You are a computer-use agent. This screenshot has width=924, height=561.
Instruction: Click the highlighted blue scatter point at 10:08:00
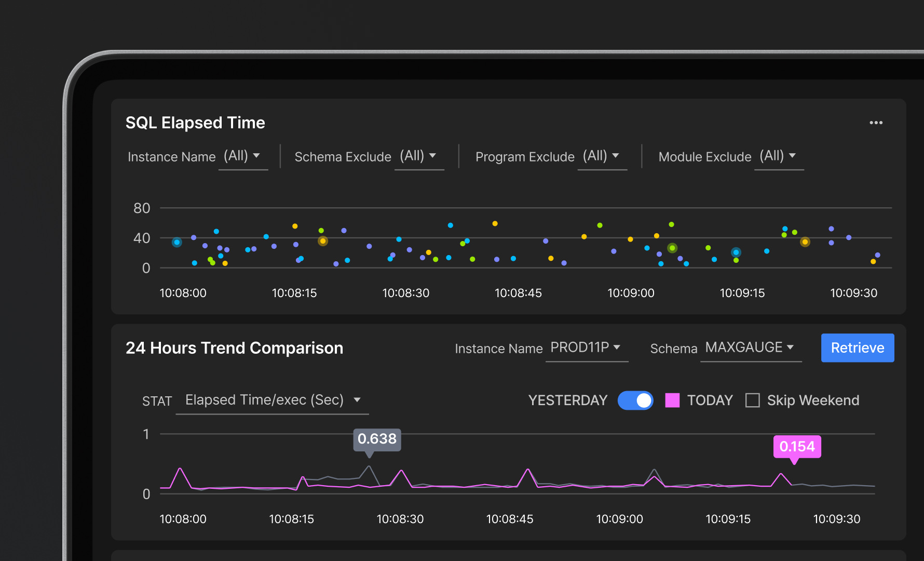click(x=177, y=242)
